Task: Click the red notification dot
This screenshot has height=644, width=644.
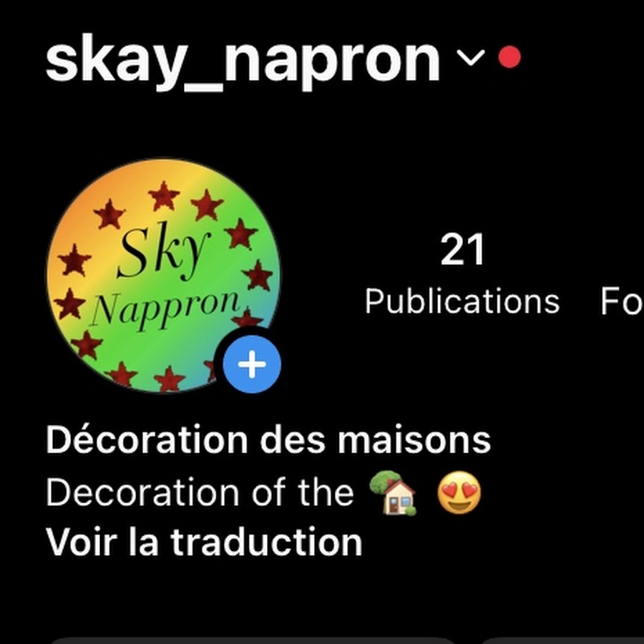Action: (509, 57)
